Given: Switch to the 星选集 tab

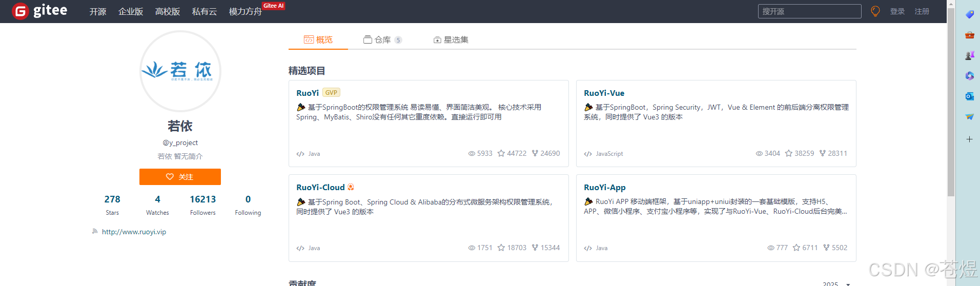Looking at the screenshot, I should pos(451,39).
